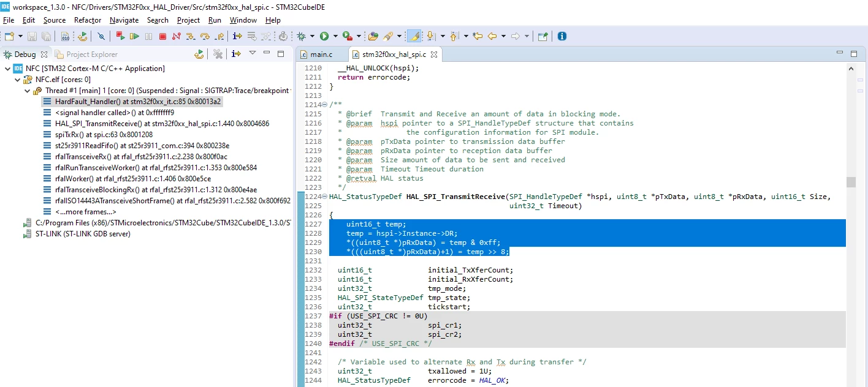Open the Debug view menu triangle

253,54
